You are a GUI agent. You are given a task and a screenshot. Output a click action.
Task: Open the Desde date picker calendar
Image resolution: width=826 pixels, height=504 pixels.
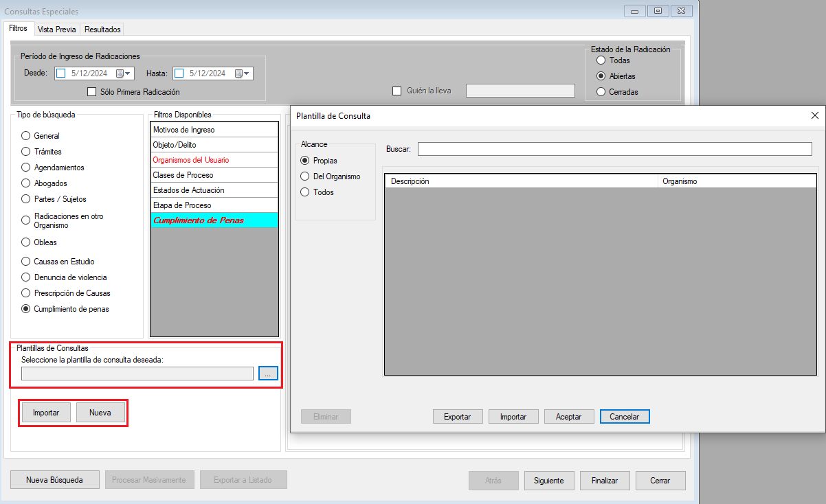pos(123,73)
